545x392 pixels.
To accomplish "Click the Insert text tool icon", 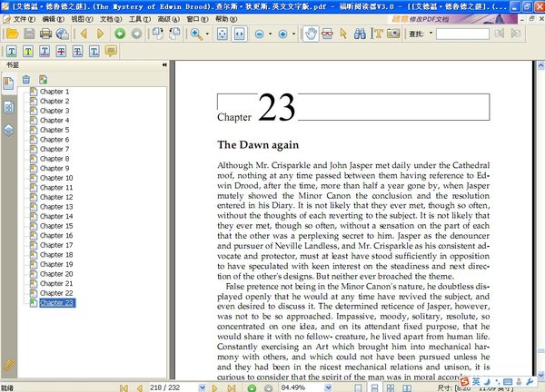I will pyautogui.click(x=94, y=52).
